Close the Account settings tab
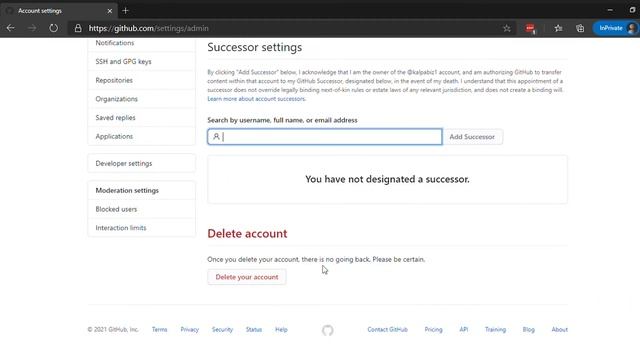 pyautogui.click(x=109, y=11)
